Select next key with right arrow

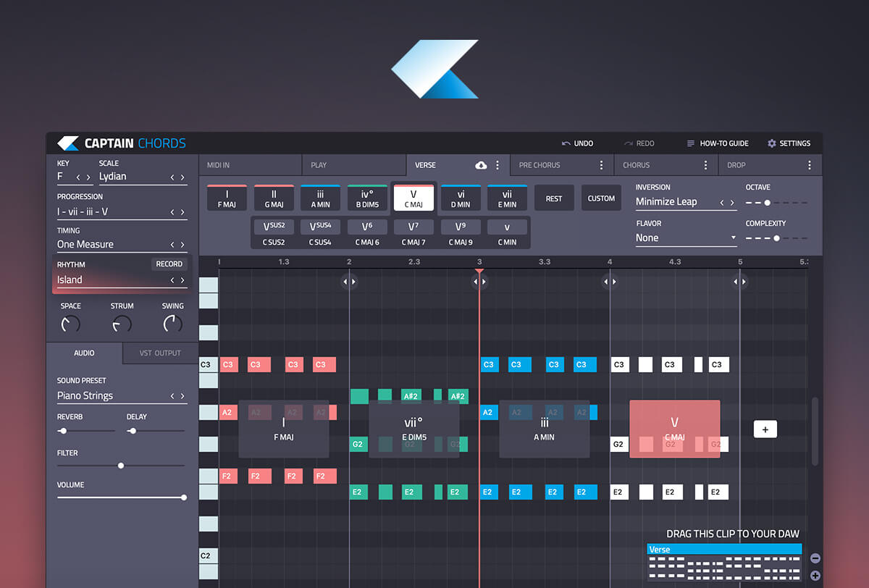88,177
